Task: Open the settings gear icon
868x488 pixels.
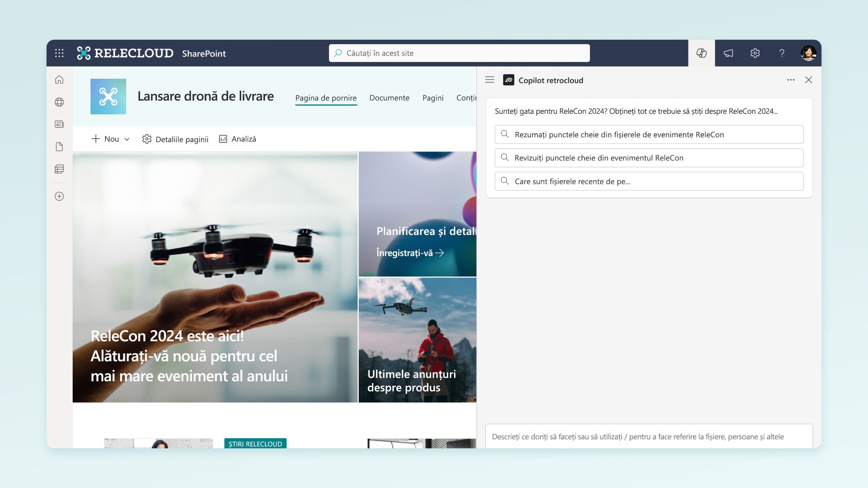Action: (x=755, y=53)
